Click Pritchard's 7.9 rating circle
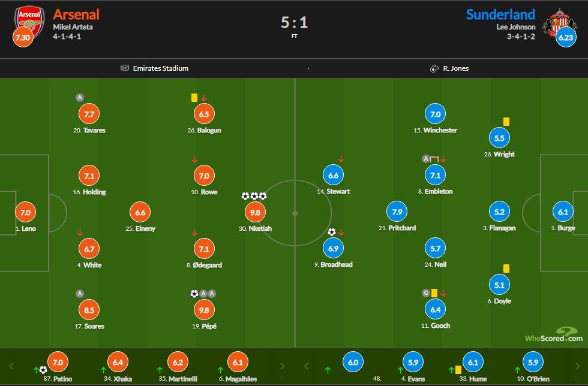 tap(397, 212)
